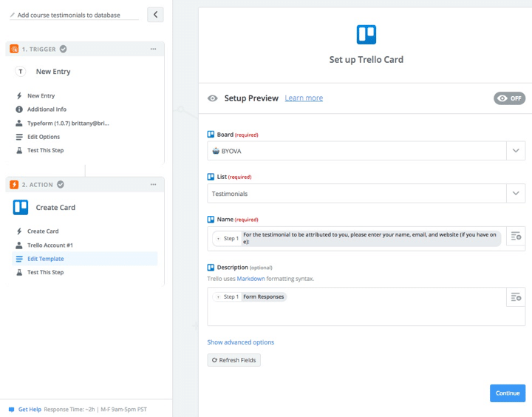Toggle the Setup Preview OFF switch

click(509, 98)
